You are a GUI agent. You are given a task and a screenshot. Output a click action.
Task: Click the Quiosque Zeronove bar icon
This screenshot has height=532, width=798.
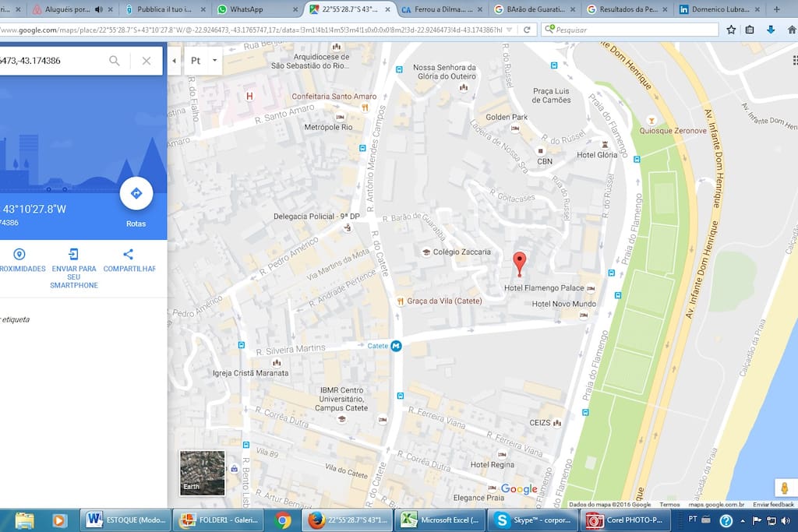(651, 121)
